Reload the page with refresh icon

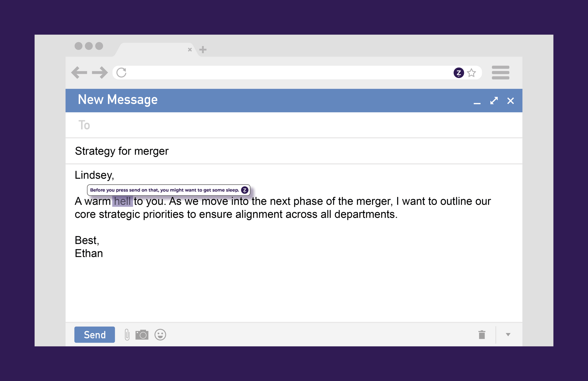[121, 73]
